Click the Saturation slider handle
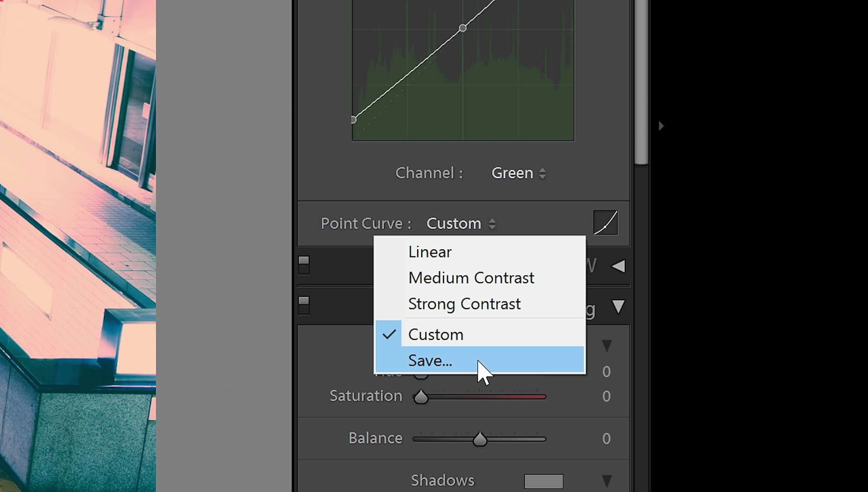 [x=421, y=397]
